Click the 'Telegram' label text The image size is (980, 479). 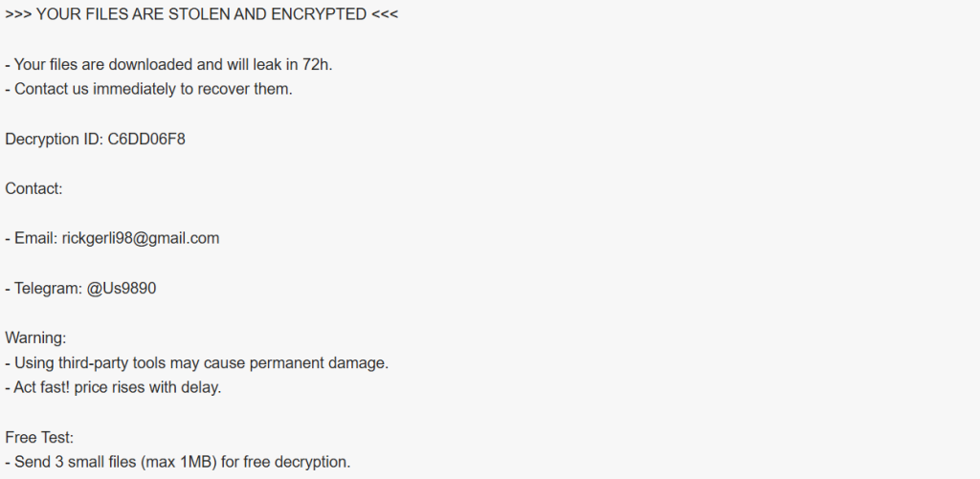pos(48,289)
